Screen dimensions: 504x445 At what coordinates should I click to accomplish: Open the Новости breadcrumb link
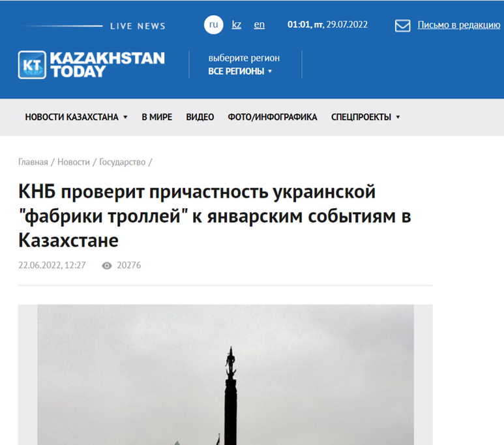[74, 162]
